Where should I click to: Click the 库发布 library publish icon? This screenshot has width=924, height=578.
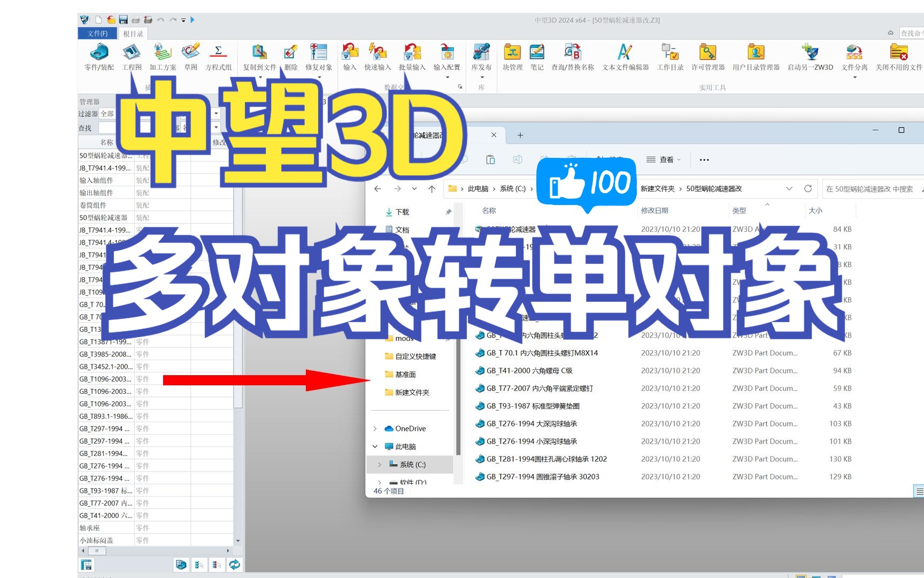(x=481, y=57)
